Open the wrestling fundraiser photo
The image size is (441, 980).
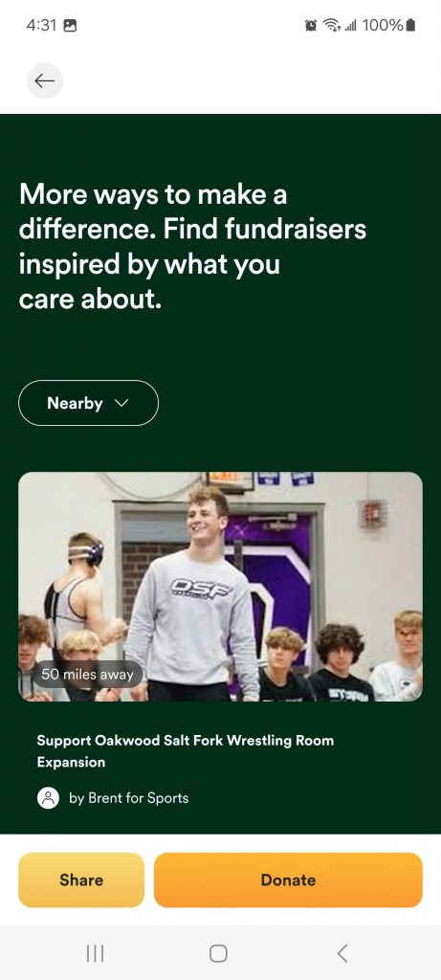(220, 587)
